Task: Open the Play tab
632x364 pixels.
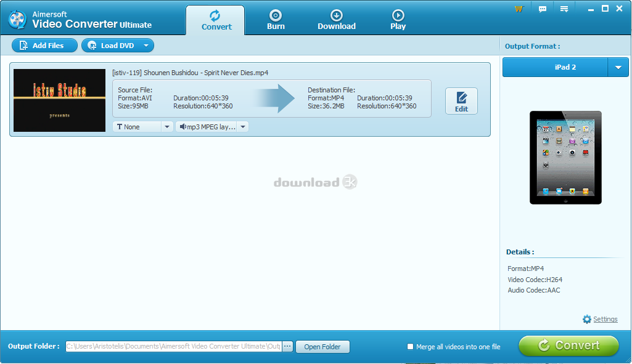Action: point(398,20)
